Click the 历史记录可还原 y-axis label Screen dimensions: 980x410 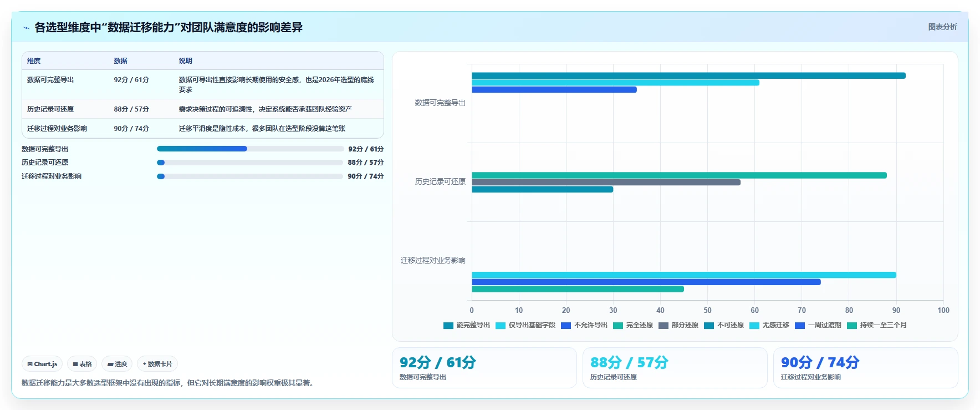coord(440,182)
